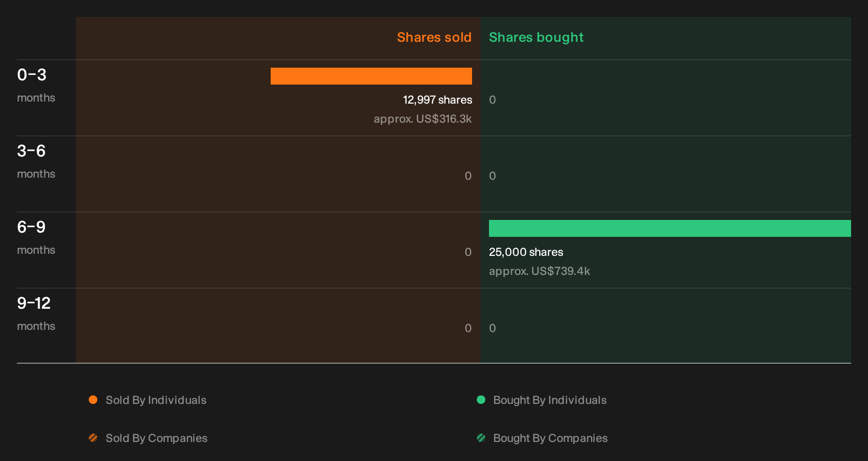Select the orange 0-3 months shares sold bar
Viewport: 868px width, 461px height.
point(371,76)
